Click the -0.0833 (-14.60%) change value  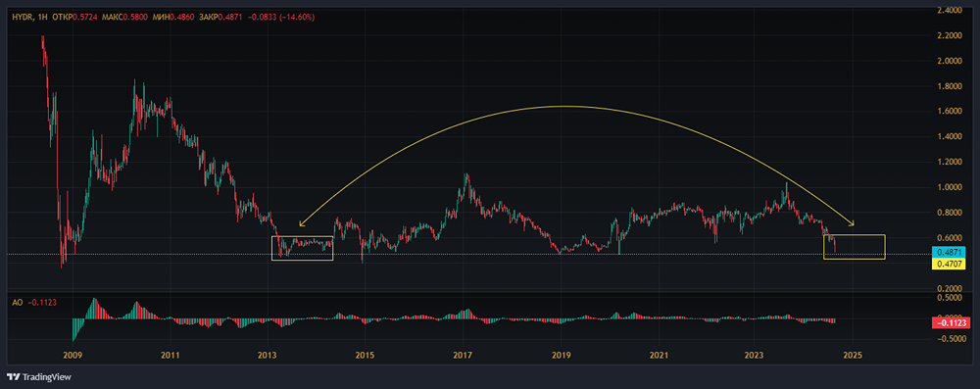280,17
